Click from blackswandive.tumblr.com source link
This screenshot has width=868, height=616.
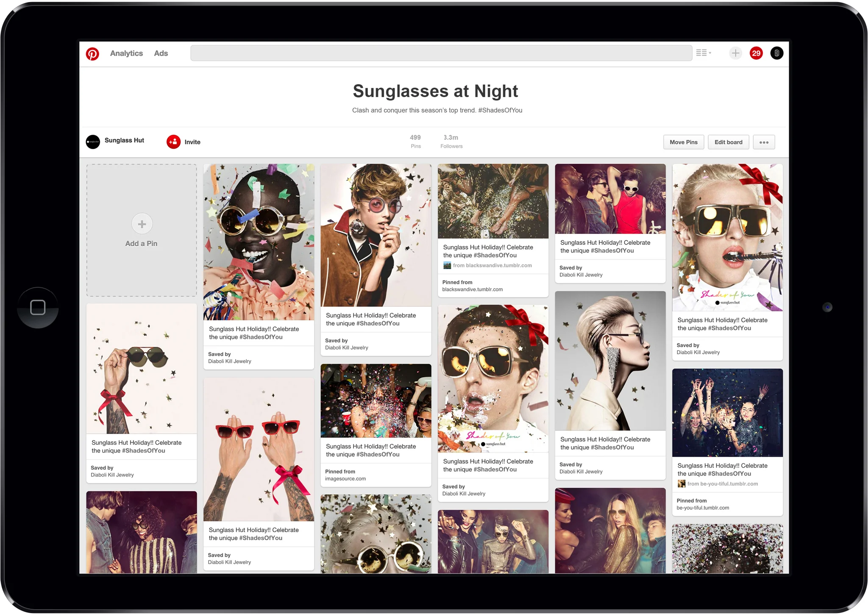(x=492, y=266)
